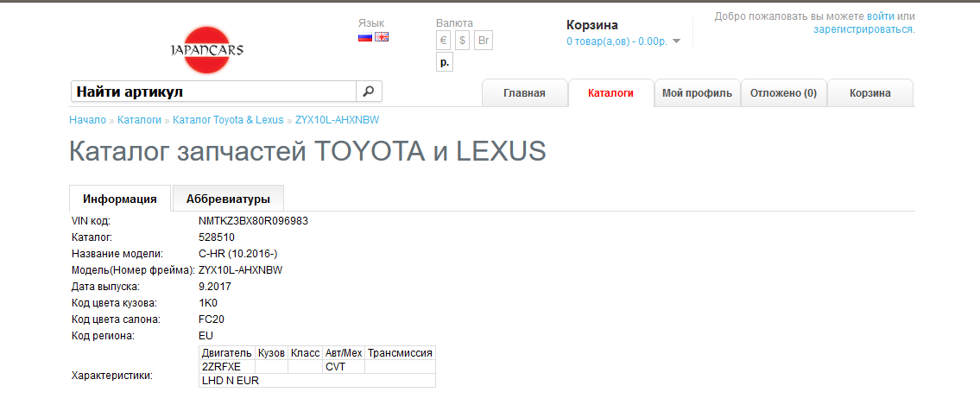Click catalog number 528510
This screenshot has height=411, width=980.
(216, 237)
